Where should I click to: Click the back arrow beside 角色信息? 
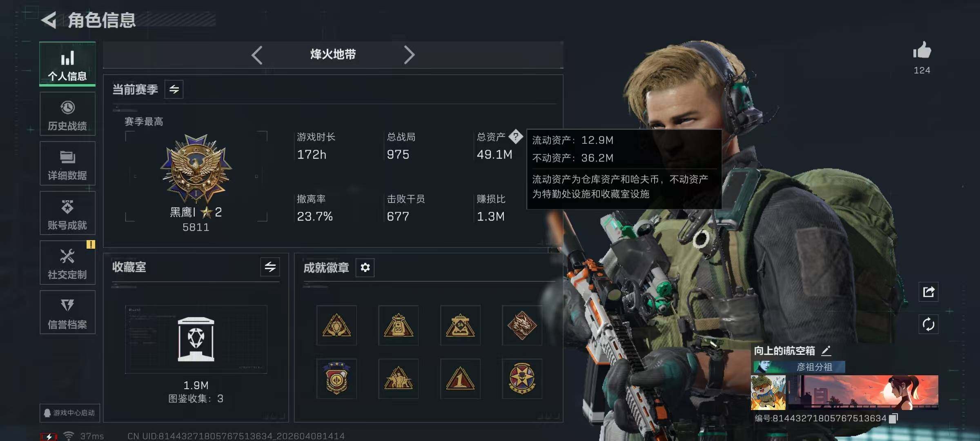click(49, 20)
